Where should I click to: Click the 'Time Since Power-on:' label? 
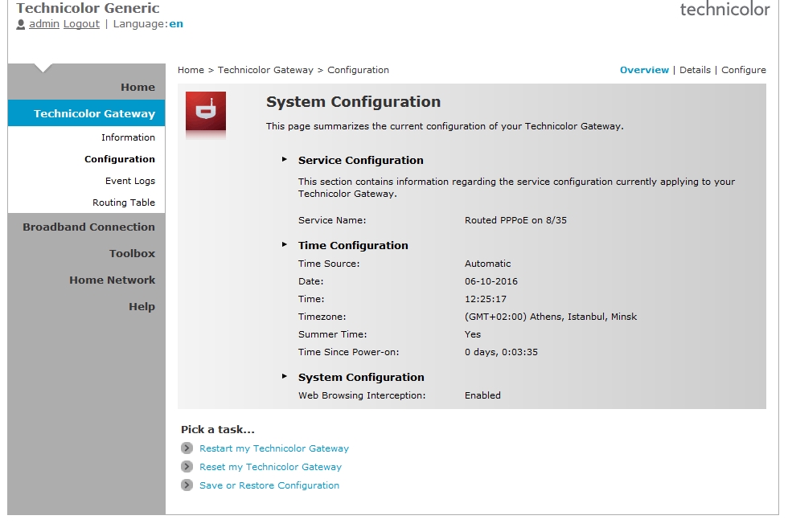tap(349, 352)
